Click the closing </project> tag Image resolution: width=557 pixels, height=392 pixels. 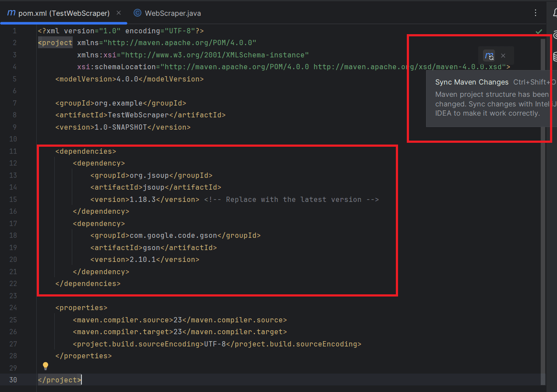[60, 380]
